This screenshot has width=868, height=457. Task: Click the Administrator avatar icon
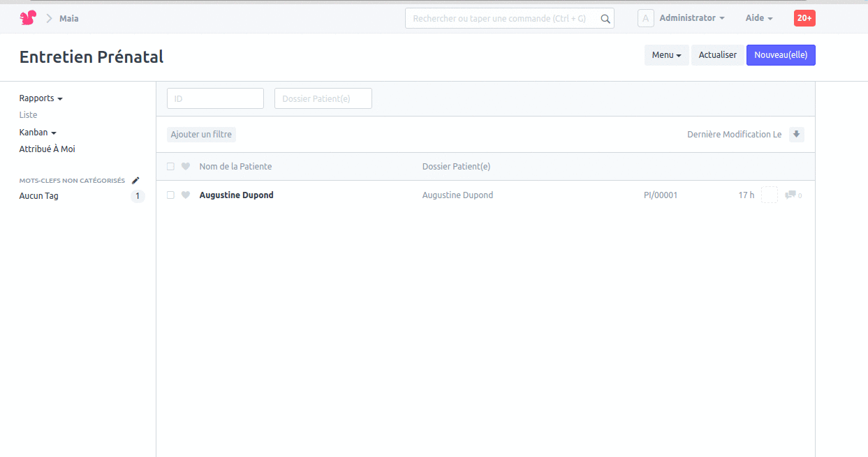(x=646, y=18)
